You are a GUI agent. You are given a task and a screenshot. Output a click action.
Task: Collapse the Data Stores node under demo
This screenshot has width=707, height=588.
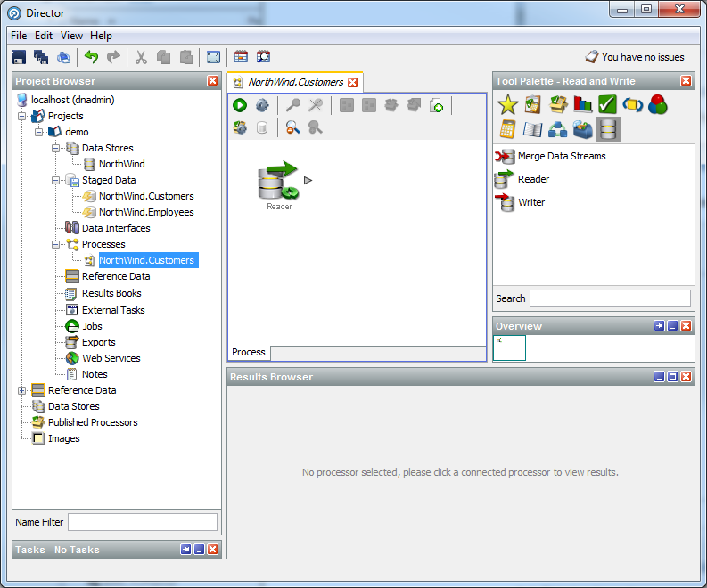[55, 148]
